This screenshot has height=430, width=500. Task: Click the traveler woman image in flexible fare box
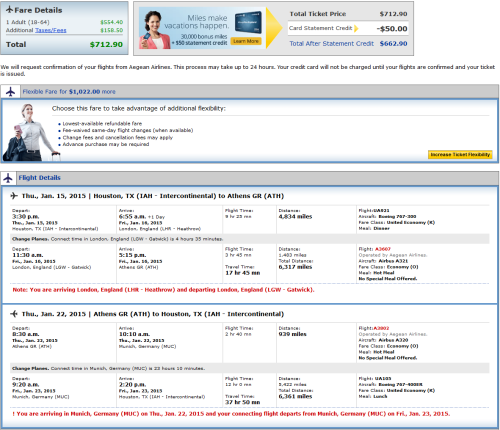(x=31, y=132)
